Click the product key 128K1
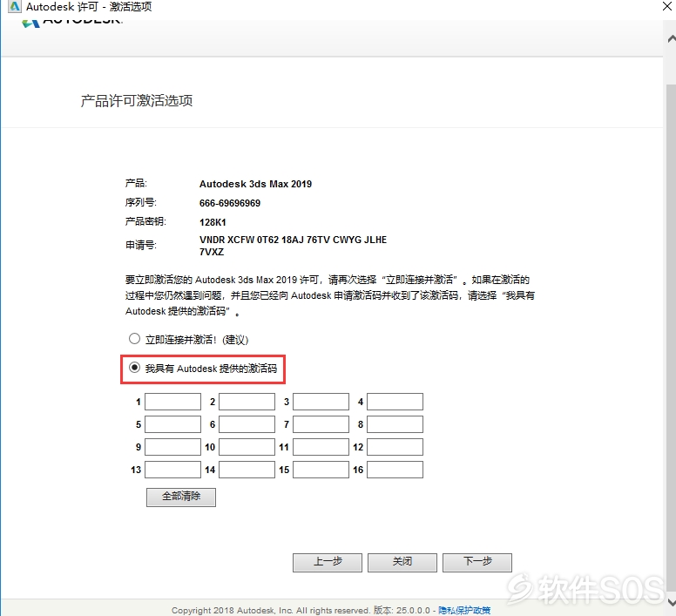Screen dimensions: 676x616 click(x=213, y=222)
